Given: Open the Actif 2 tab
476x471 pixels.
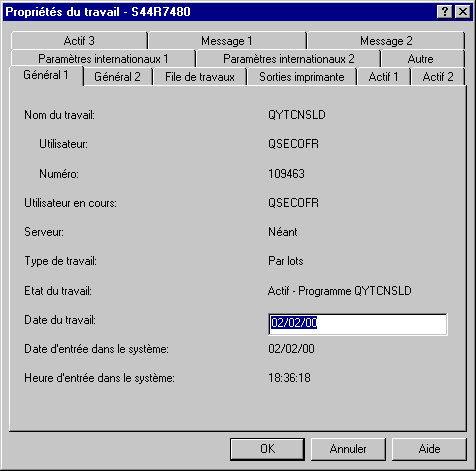Looking at the screenshot, I should click(x=438, y=77).
